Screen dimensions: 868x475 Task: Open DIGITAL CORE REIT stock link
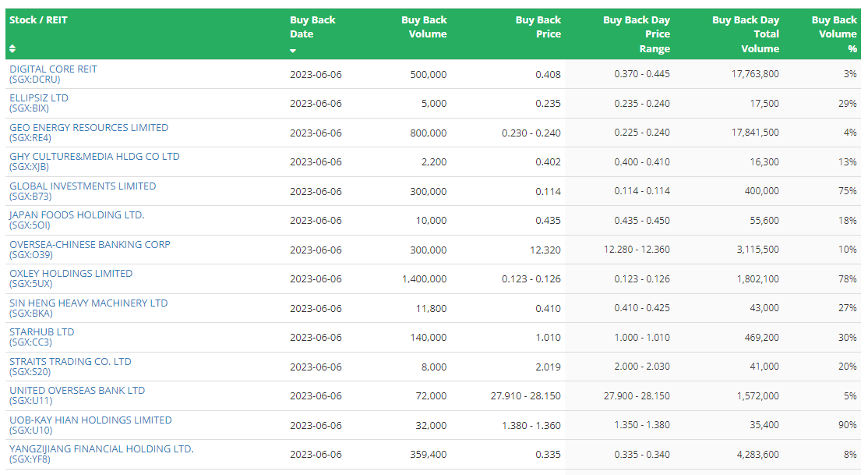(53, 74)
